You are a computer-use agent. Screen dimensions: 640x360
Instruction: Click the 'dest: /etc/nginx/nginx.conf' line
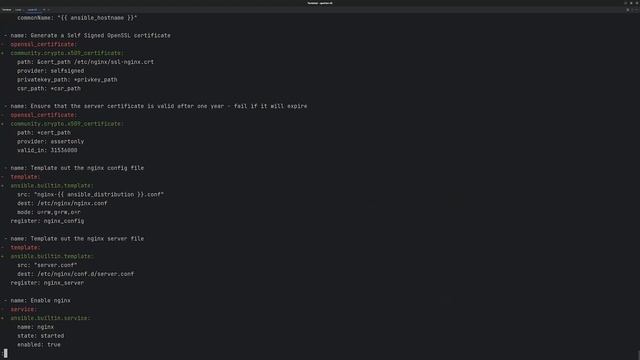[x=62, y=203]
